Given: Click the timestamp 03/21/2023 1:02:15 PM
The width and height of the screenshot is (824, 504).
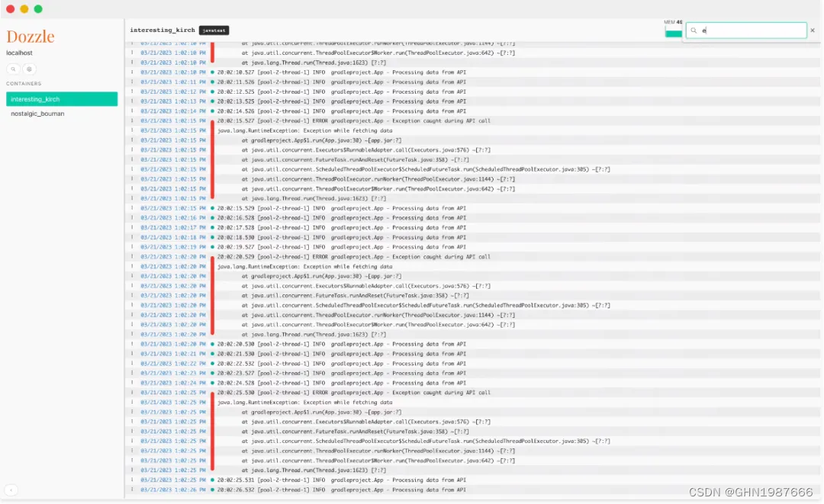Looking at the screenshot, I should (174, 120).
